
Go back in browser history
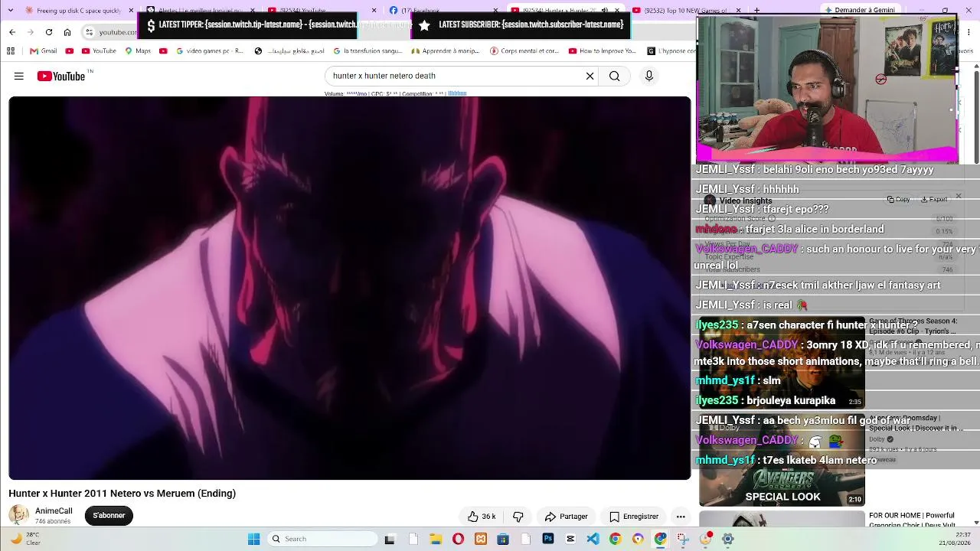[12, 32]
